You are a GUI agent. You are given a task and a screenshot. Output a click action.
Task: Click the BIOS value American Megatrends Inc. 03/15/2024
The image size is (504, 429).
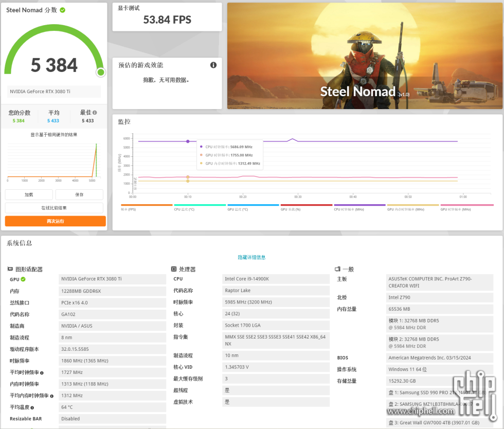[439, 357]
